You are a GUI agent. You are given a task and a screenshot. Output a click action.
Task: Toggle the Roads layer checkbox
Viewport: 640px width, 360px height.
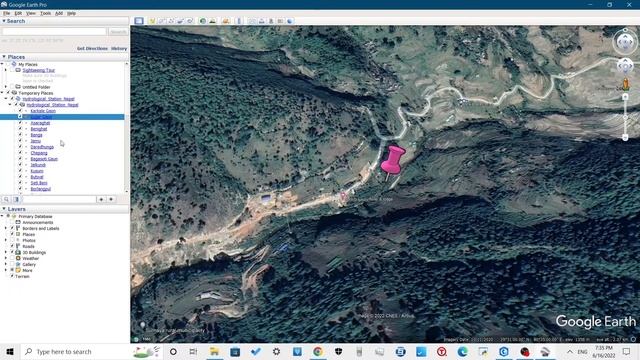tap(12, 246)
